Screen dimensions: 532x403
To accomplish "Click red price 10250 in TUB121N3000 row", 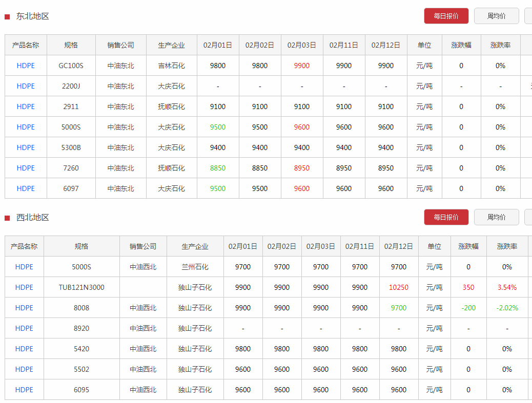I will point(399,287).
